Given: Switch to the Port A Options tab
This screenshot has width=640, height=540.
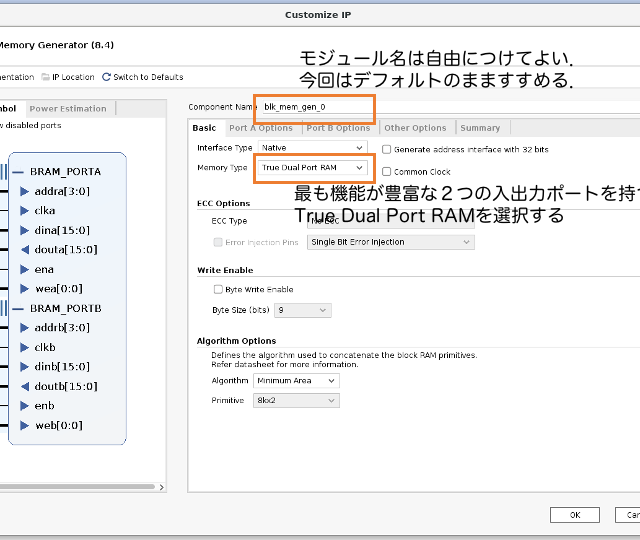Looking at the screenshot, I should click(x=260, y=128).
